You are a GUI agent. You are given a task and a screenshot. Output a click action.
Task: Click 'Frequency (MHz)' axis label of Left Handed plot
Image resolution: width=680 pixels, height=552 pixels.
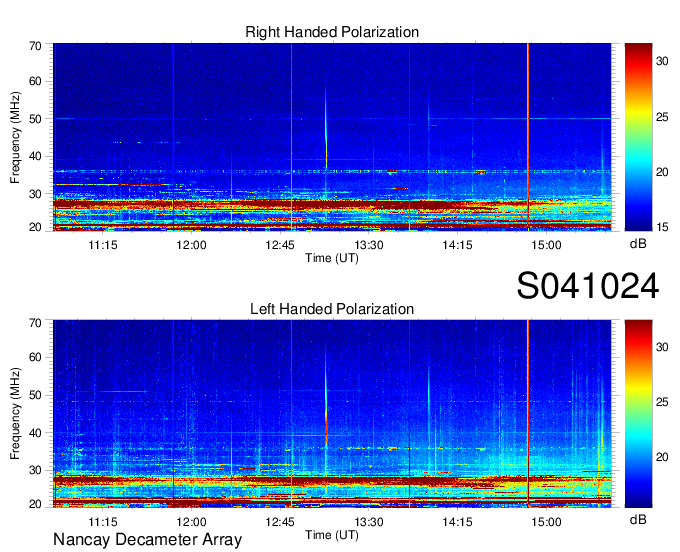pos(15,414)
